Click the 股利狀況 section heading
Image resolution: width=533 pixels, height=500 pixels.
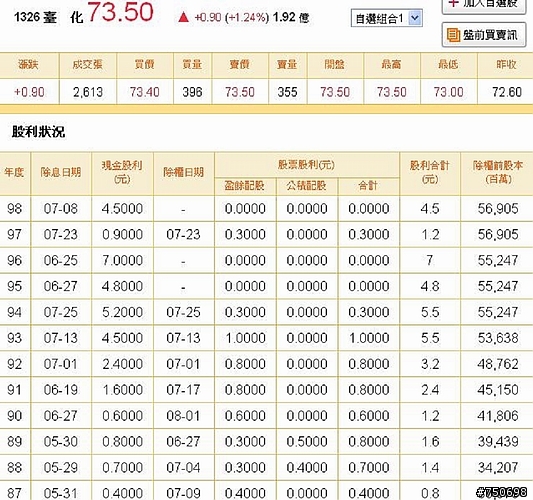pos(38,132)
